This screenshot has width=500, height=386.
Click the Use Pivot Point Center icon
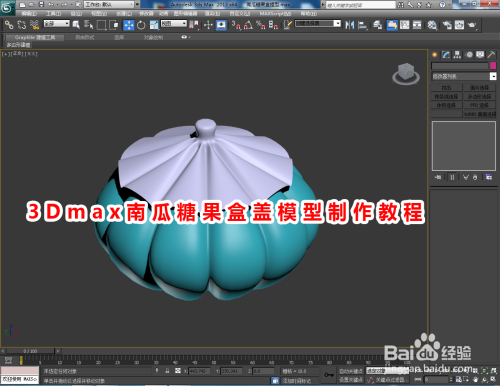(194, 25)
